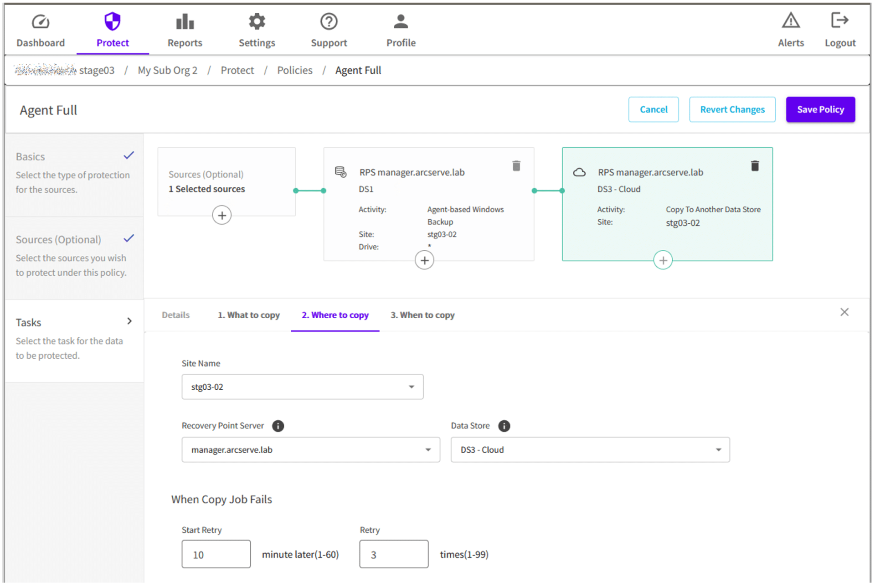The image size is (875, 588).
Task: Open the Data Store dropdown
Action: point(590,450)
